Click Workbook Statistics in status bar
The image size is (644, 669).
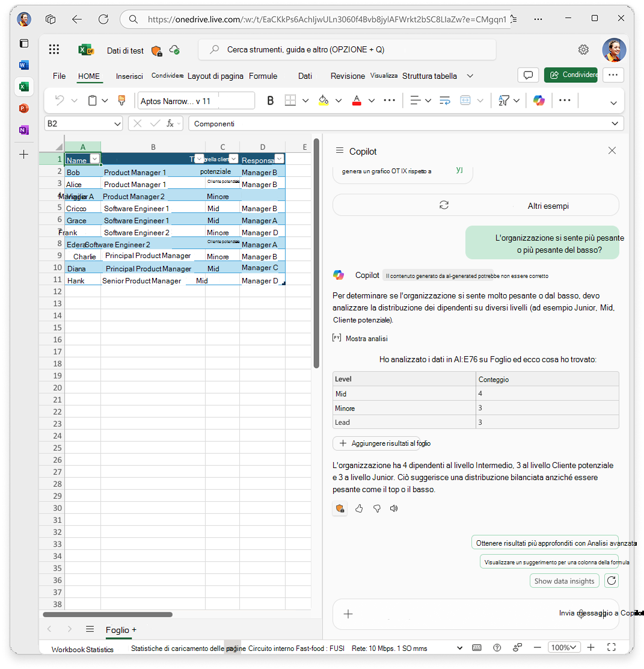(x=82, y=649)
